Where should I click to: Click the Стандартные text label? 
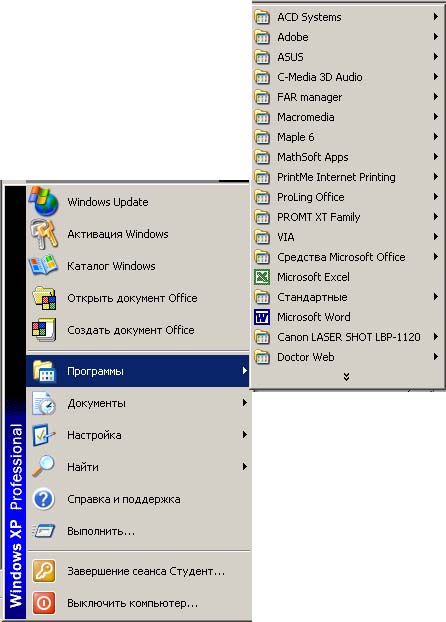312,297
